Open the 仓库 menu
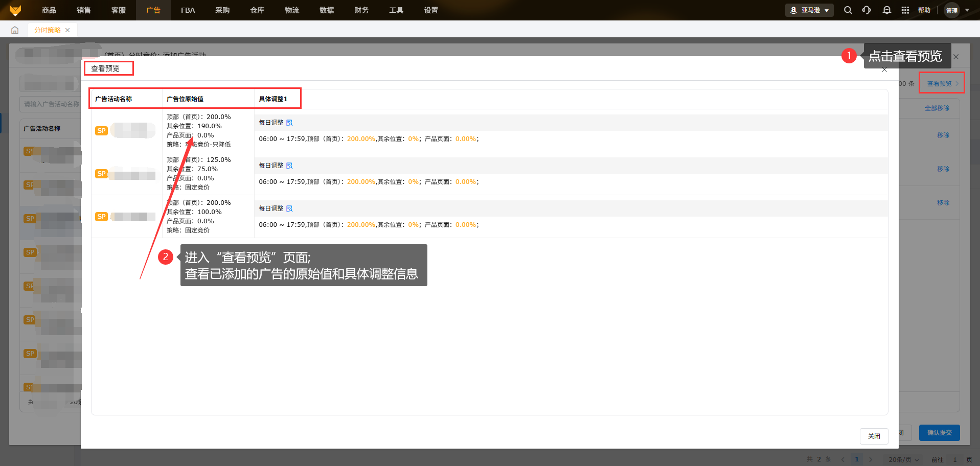The width and height of the screenshot is (980, 466). [x=257, y=10]
